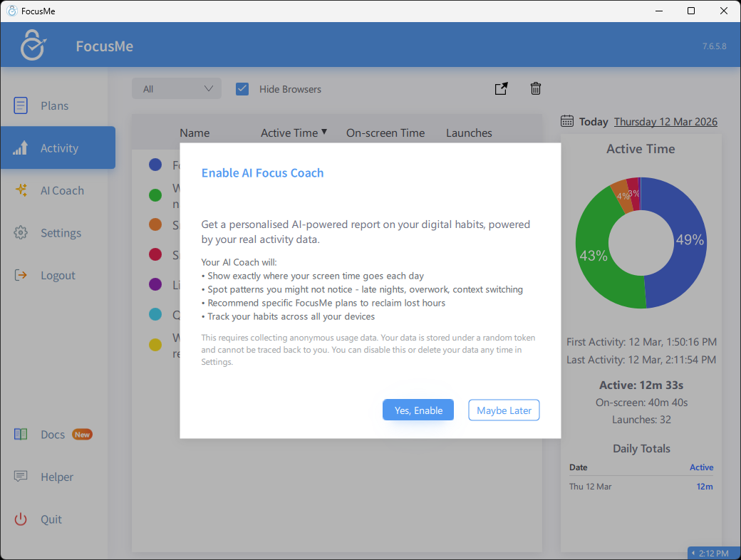Click the Maybe Later button
Viewport: 741px width, 560px height.
pyautogui.click(x=504, y=410)
